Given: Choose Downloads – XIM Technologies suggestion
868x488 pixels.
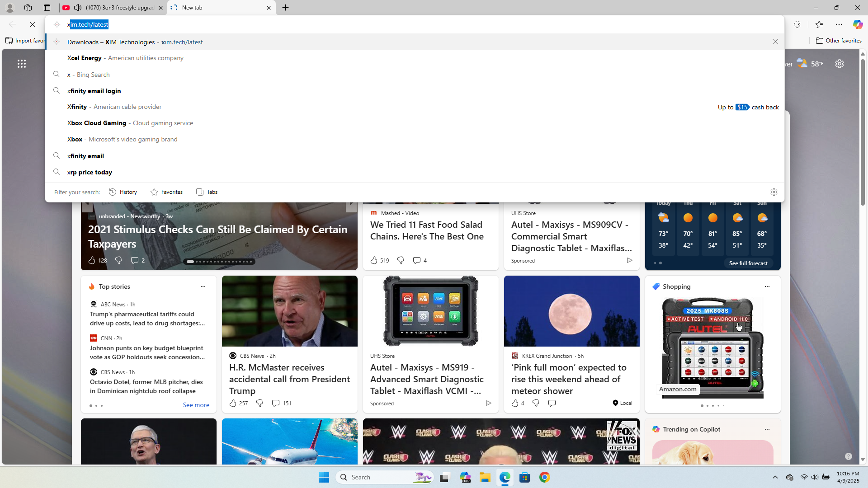Looking at the screenshot, I should (415, 42).
